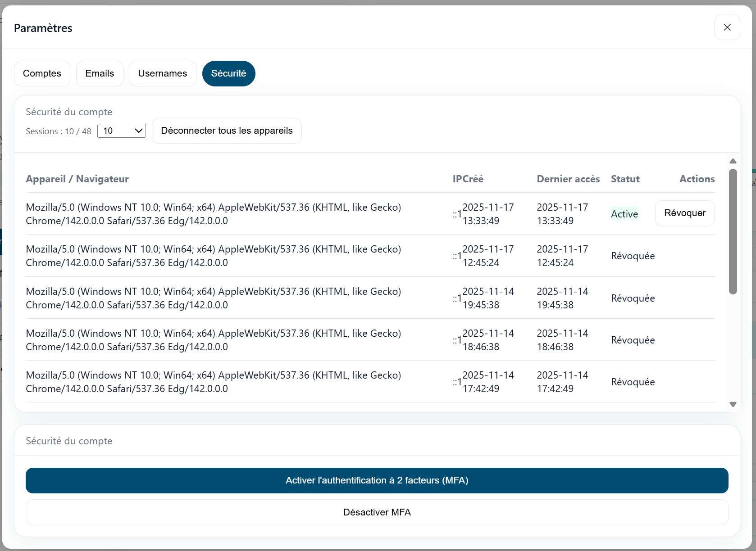Click the Statut column header
The width and height of the screenshot is (756, 551).
click(x=625, y=179)
